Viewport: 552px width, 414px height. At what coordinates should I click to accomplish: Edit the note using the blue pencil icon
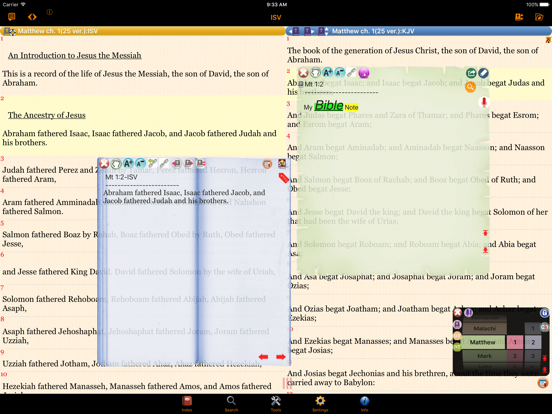484,73
